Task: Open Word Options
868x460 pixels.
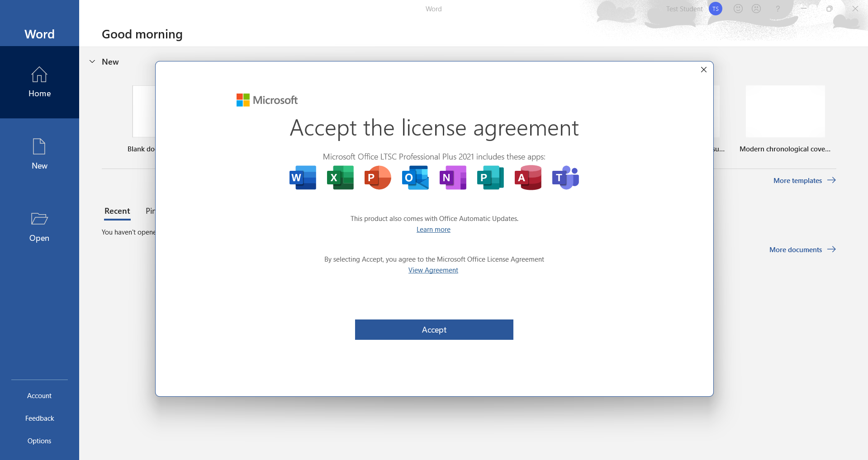Action: pyautogui.click(x=39, y=441)
